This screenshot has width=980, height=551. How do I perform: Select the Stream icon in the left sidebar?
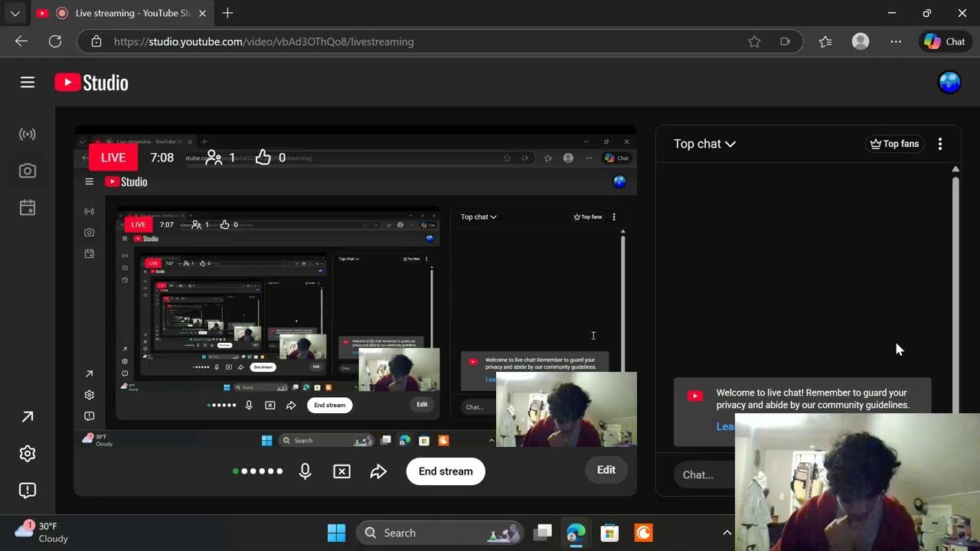pos(28,135)
